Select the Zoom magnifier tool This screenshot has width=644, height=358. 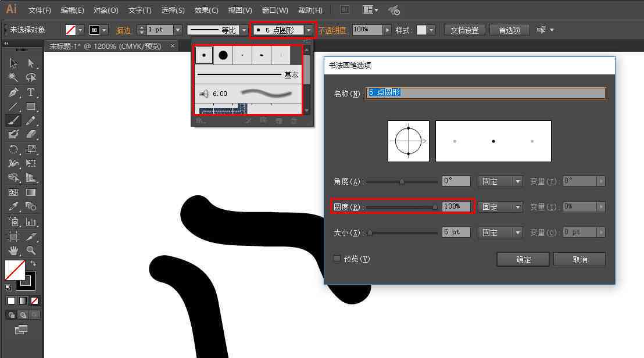31,250
